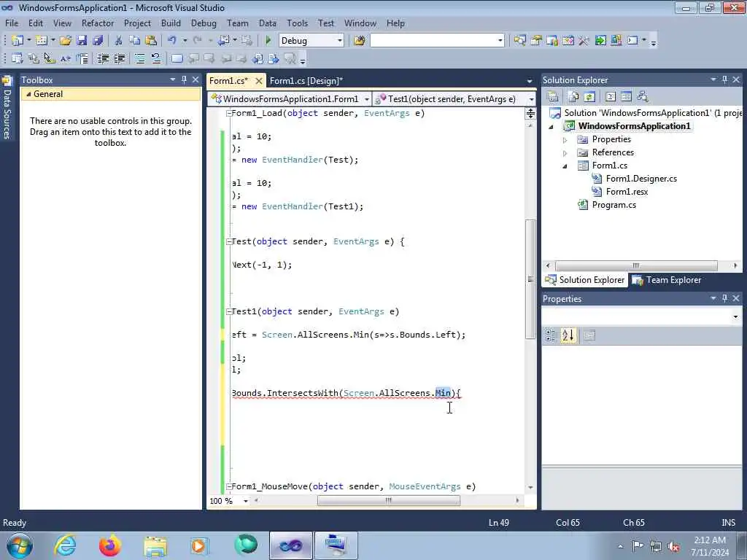Open the WindowsFormsApplication1.Form1 class dropdown
Viewport: 747px width, 560px height.
click(366, 99)
